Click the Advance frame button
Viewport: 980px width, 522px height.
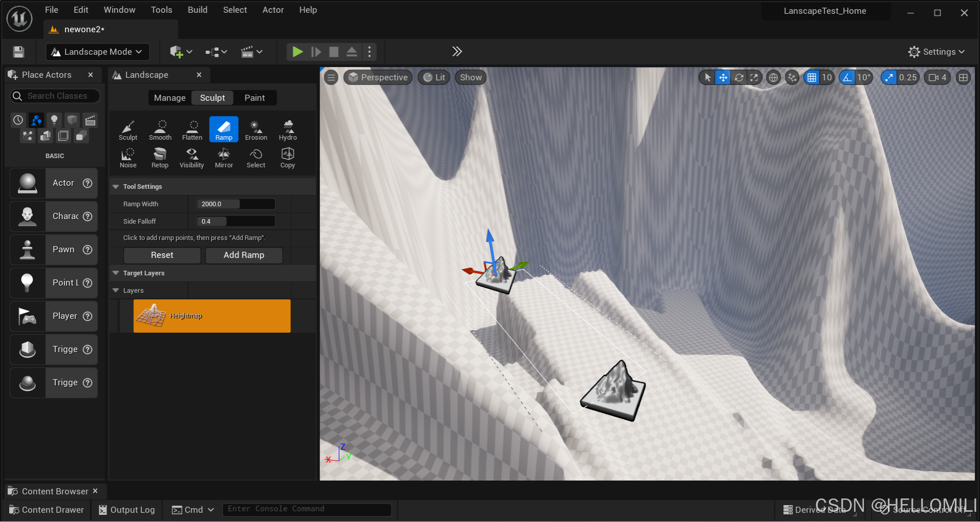click(x=316, y=52)
